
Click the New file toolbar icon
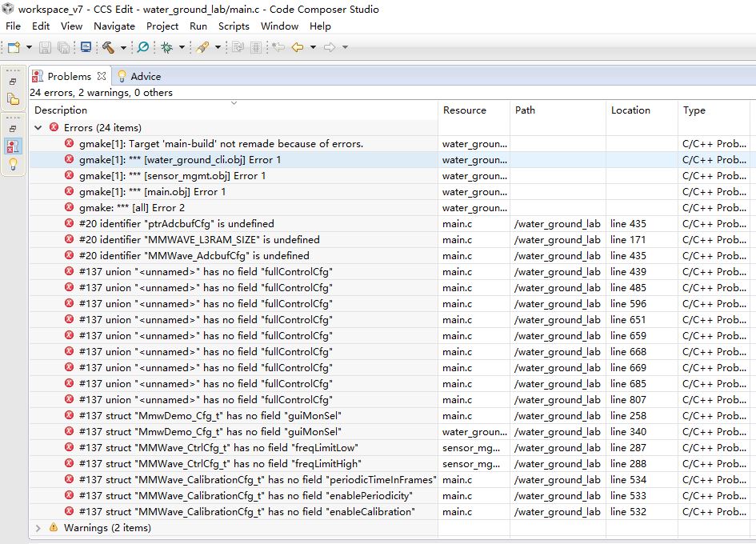tap(14, 48)
